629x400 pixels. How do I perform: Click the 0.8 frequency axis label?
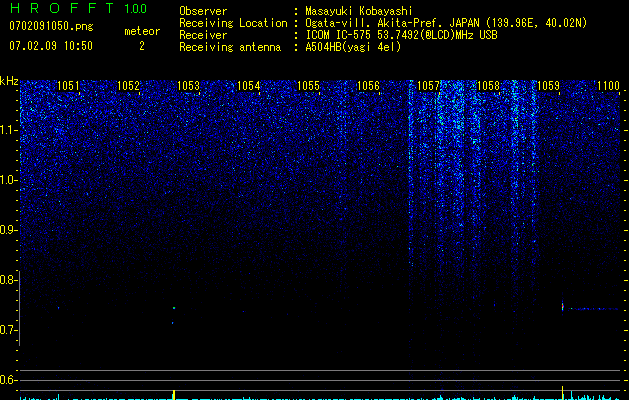point(7,280)
